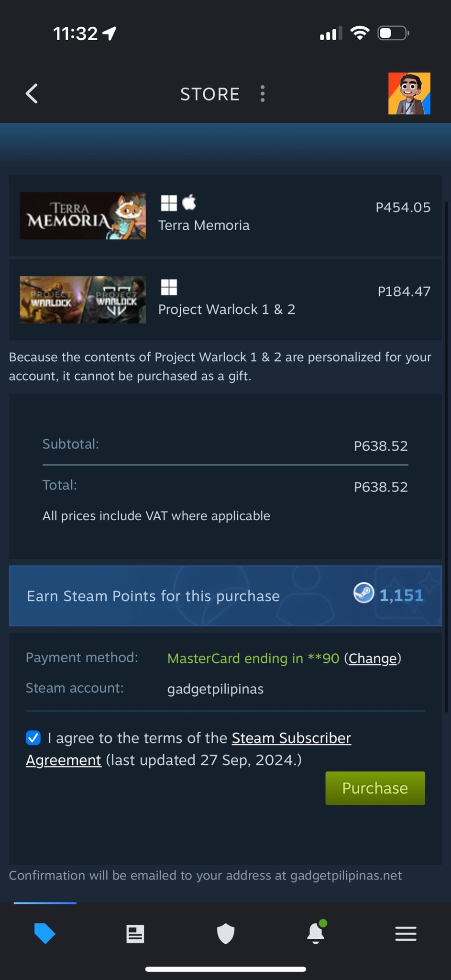This screenshot has height=980, width=451.
Task: Open the Steam Subscriber Agreement link
Action: [291, 738]
